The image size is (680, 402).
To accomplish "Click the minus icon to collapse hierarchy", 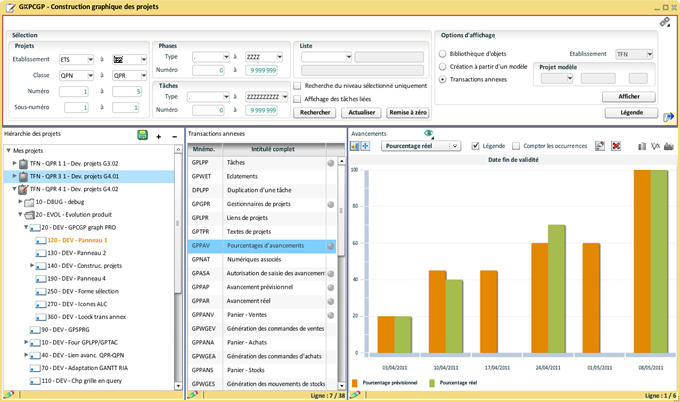I will 174,135.
